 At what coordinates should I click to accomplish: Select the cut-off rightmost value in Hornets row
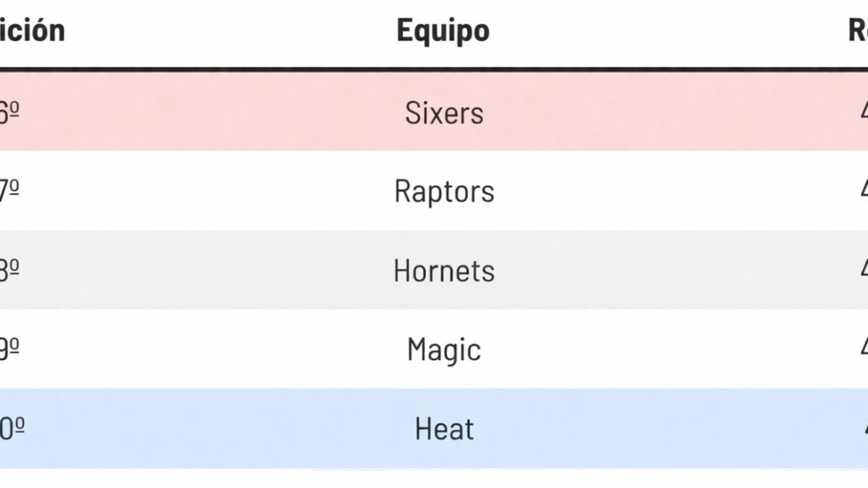(x=863, y=270)
